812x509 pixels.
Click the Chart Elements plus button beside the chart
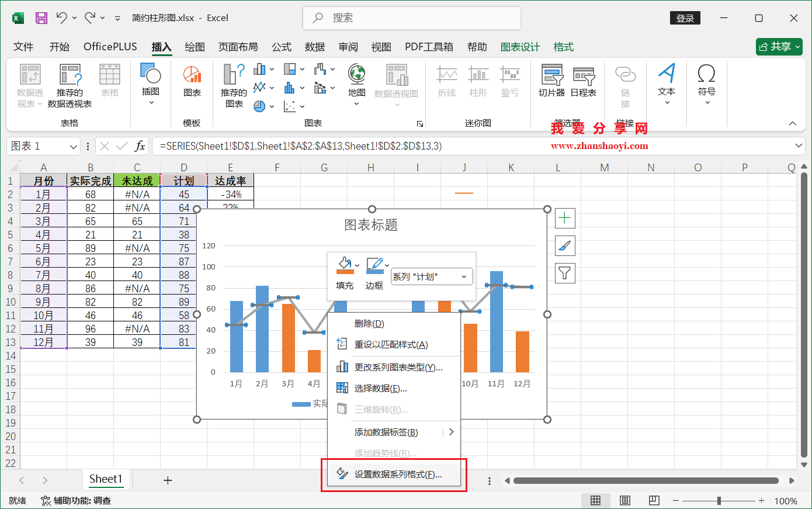click(x=564, y=217)
